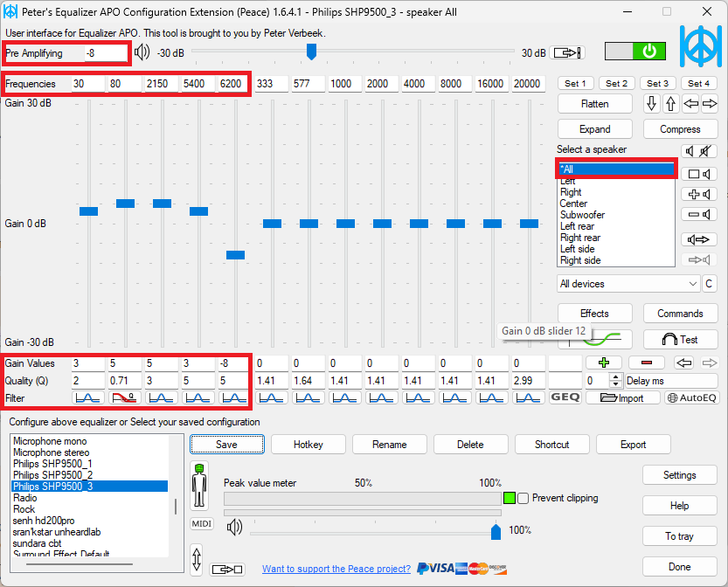Click the Compress button
This screenshot has height=587, width=728.
pyautogui.click(x=680, y=129)
